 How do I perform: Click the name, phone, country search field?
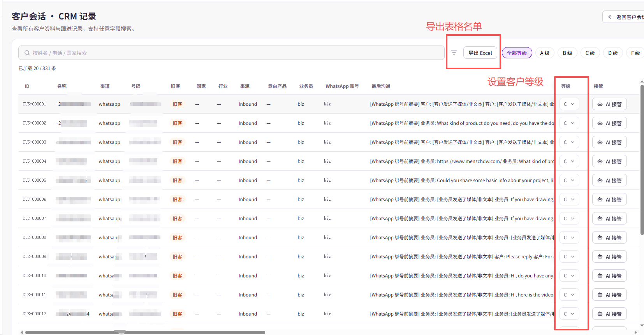[231, 53]
